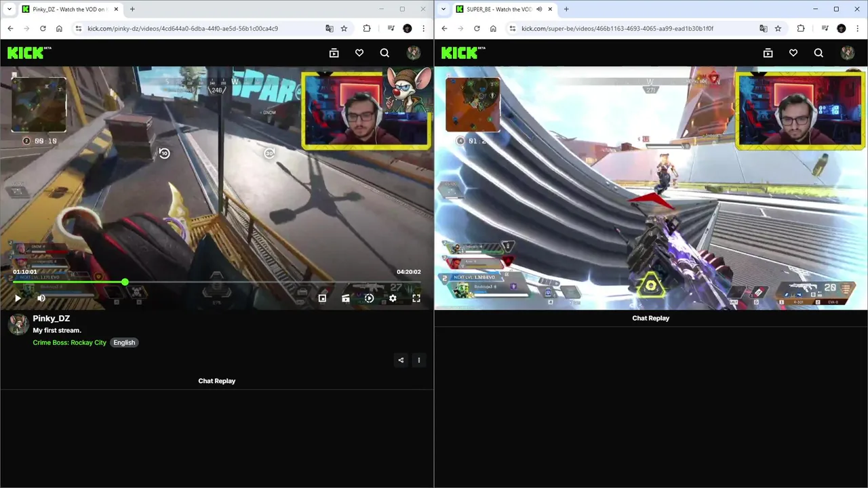The height and width of the screenshot is (488, 868).
Task: Expand tab search in right browser
Action: click(443, 9)
